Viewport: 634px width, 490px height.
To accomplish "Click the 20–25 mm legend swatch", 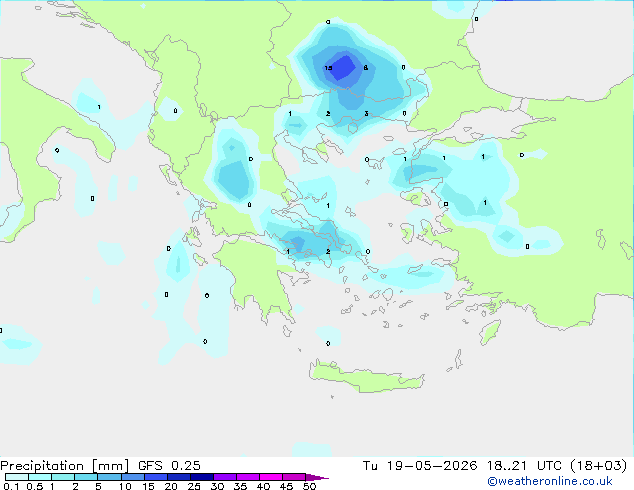I will (178, 477).
